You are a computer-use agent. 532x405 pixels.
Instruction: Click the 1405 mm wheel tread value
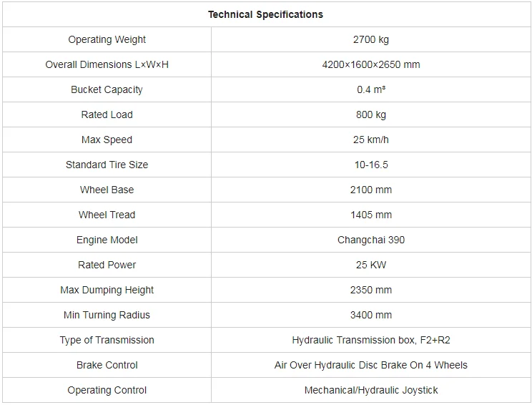coord(371,215)
